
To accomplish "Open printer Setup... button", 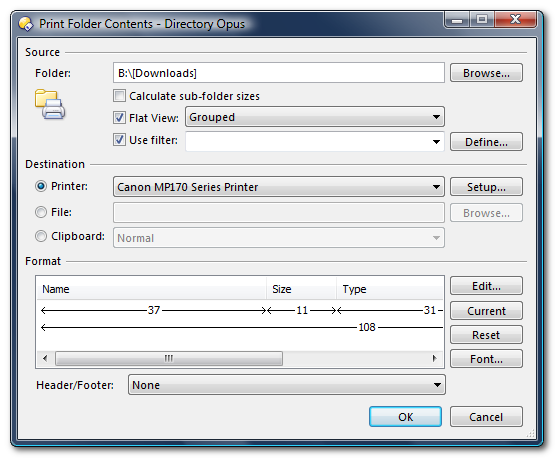I will 486,187.
